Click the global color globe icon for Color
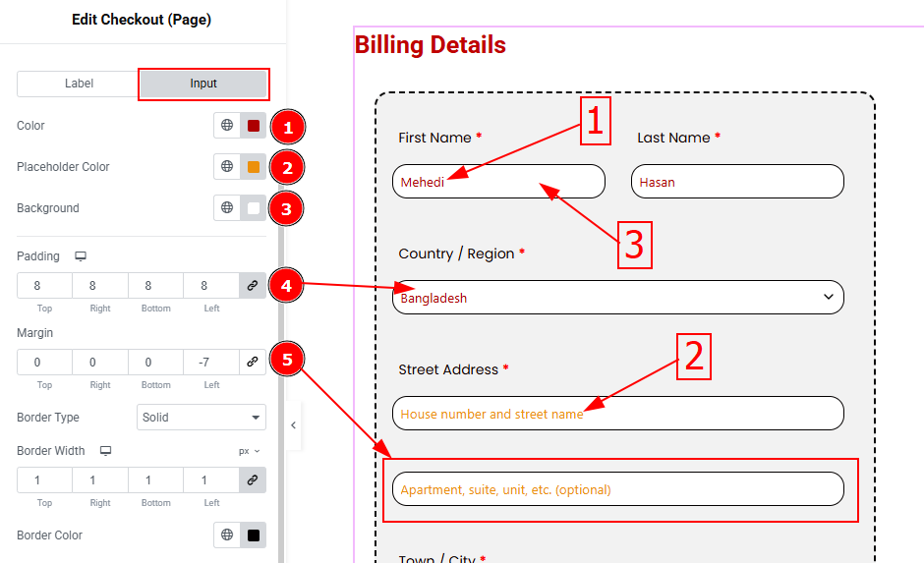This screenshot has width=924, height=563. pyautogui.click(x=227, y=126)
